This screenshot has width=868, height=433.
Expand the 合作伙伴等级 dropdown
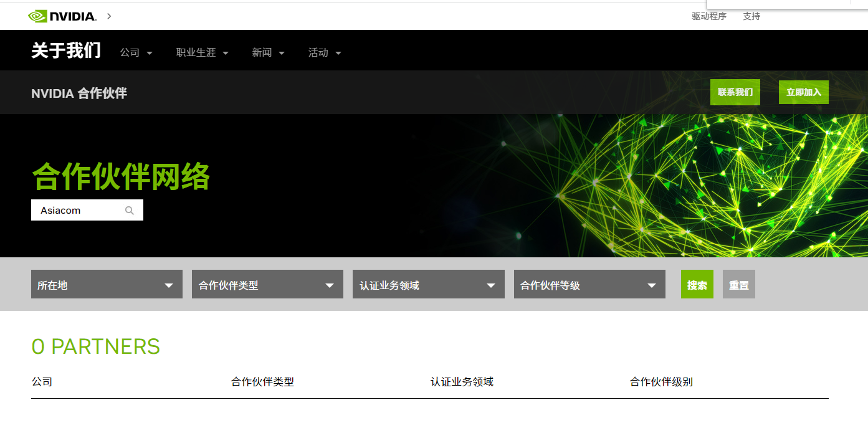tap(589, 284)
